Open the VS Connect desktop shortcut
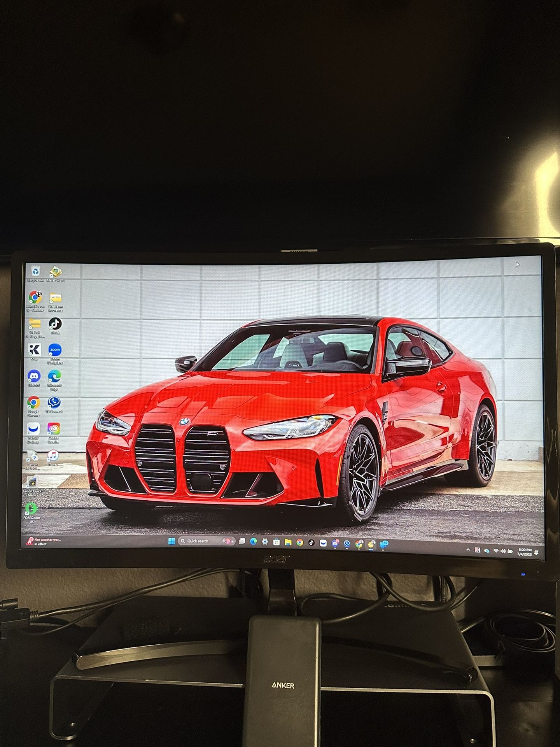The width and height of the screenshot is (560, 747). [54, 405]
